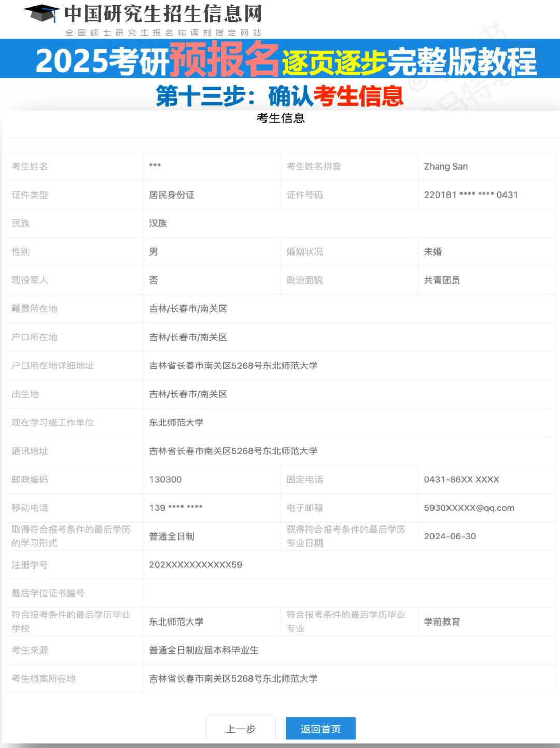Click the 证件类型 label

click(30, 195)
